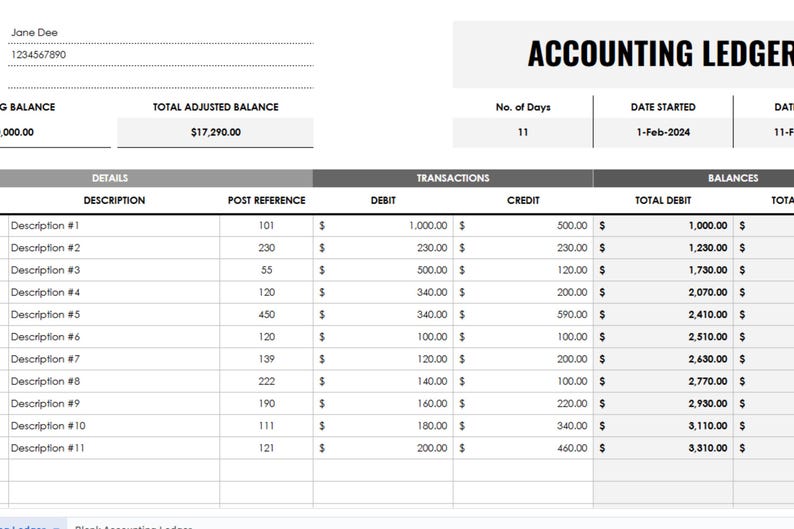The width and height of the screenshot is (794, 529).
Task: Click total debit 2,630.00 in Description #7 row
Action: coord(663,359)
